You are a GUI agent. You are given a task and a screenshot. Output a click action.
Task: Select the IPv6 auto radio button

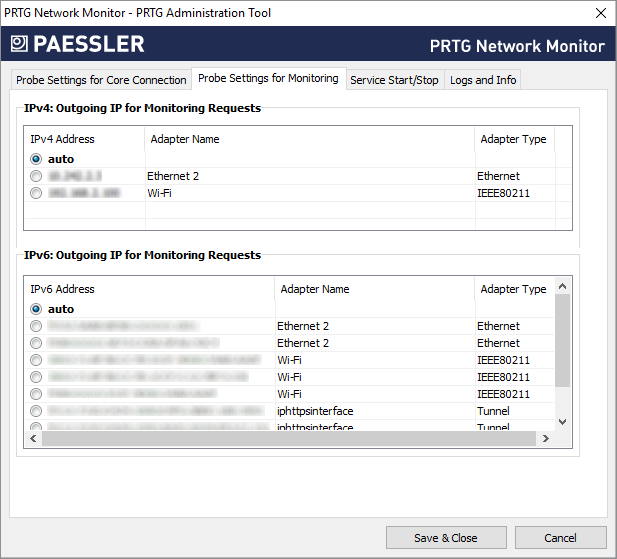tap(36, 309)
